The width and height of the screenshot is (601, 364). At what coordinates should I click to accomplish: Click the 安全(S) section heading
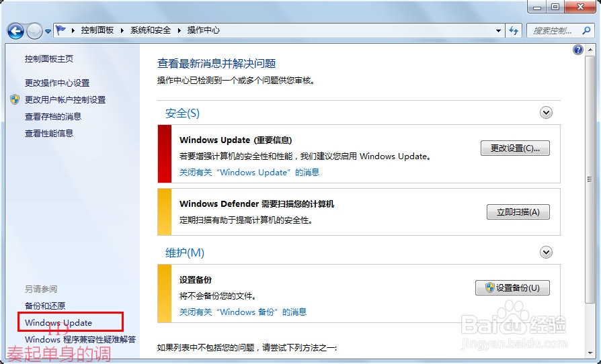pyautogui.click(x=182, y=113)
